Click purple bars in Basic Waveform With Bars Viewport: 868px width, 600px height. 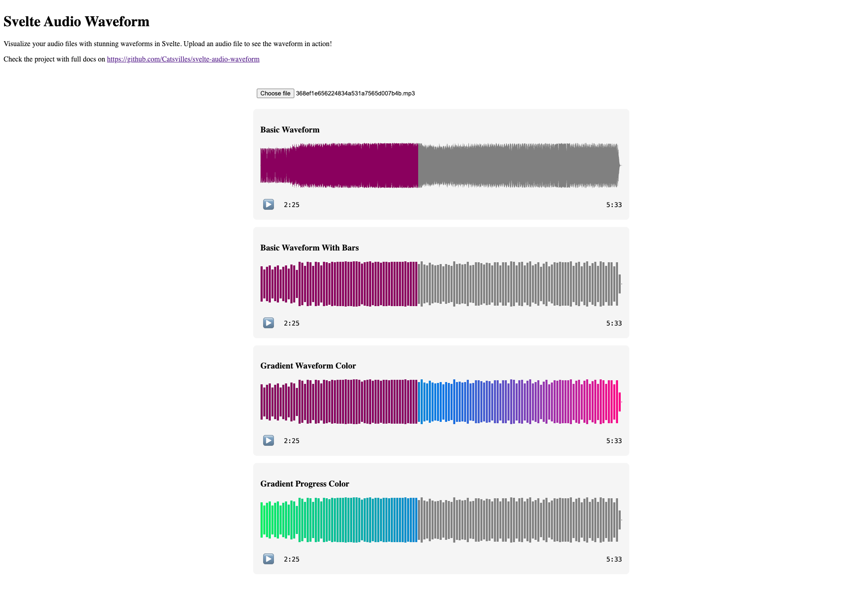coord(340,284)
